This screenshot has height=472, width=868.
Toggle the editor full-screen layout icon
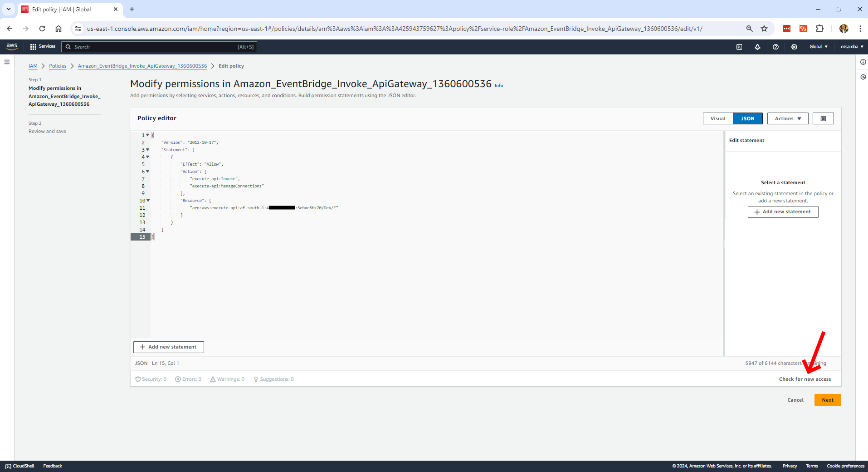[x=823, y=118]
